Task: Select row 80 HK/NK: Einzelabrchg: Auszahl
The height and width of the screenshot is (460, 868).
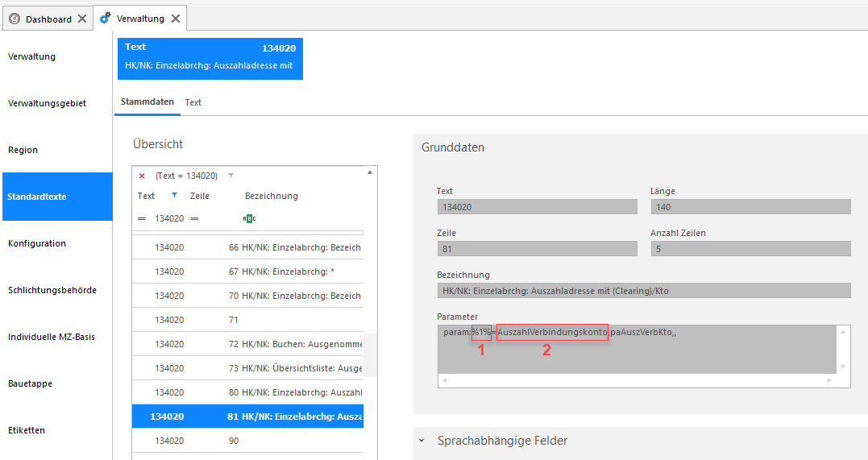Action: coord(247,392)
